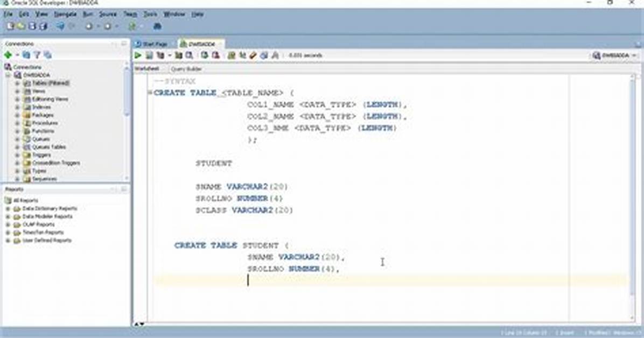Expand the Data Dictionary Reports node
The width and height of the screenshot is (644, 338).
coord(8,209)
